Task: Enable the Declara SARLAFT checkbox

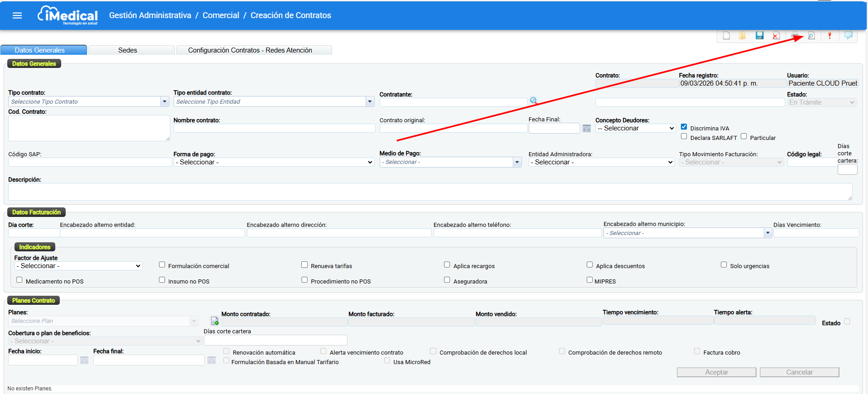Action: coord(684,136)
